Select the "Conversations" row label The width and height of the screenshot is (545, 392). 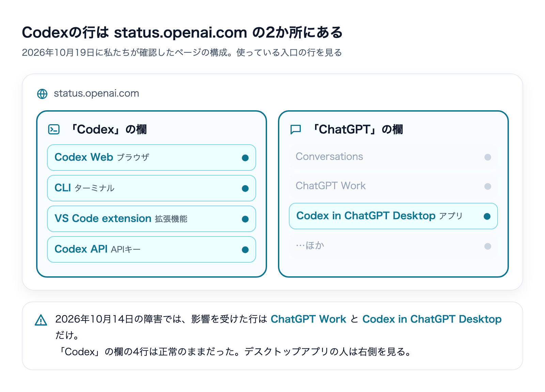[x=329, y=156]
